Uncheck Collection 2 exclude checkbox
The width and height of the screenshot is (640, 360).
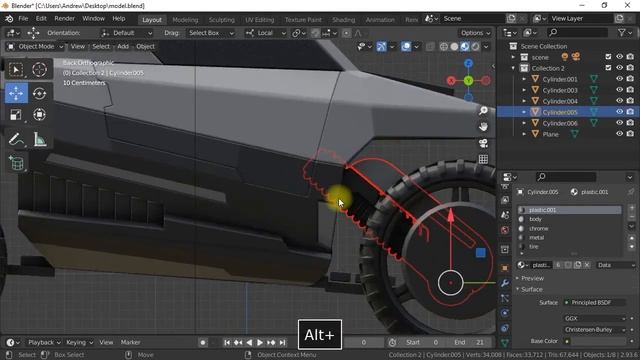pyautogui.click(x=608, y=68)
